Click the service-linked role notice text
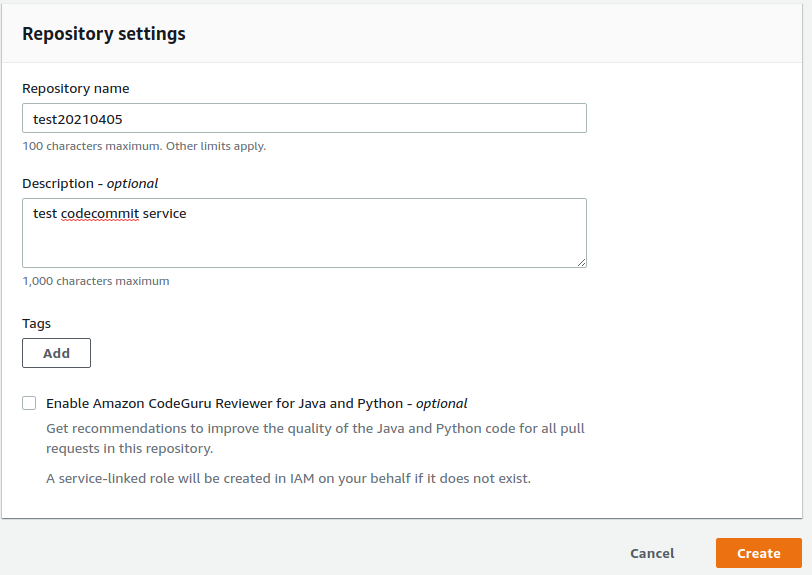Viewport: 812px width, 575px height. (288, 478)
